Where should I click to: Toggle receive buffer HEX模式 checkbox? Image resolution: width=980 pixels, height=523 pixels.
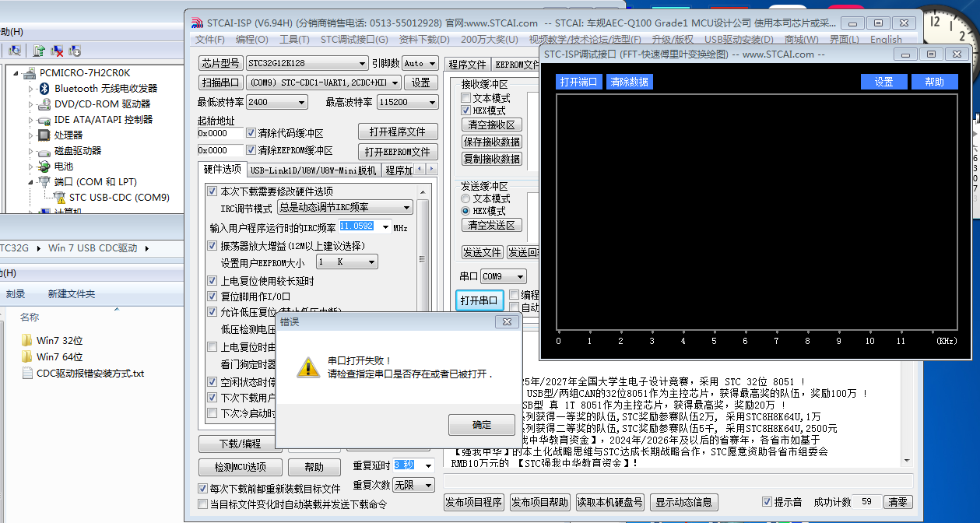pyautogui.click(x=466, y=111)
